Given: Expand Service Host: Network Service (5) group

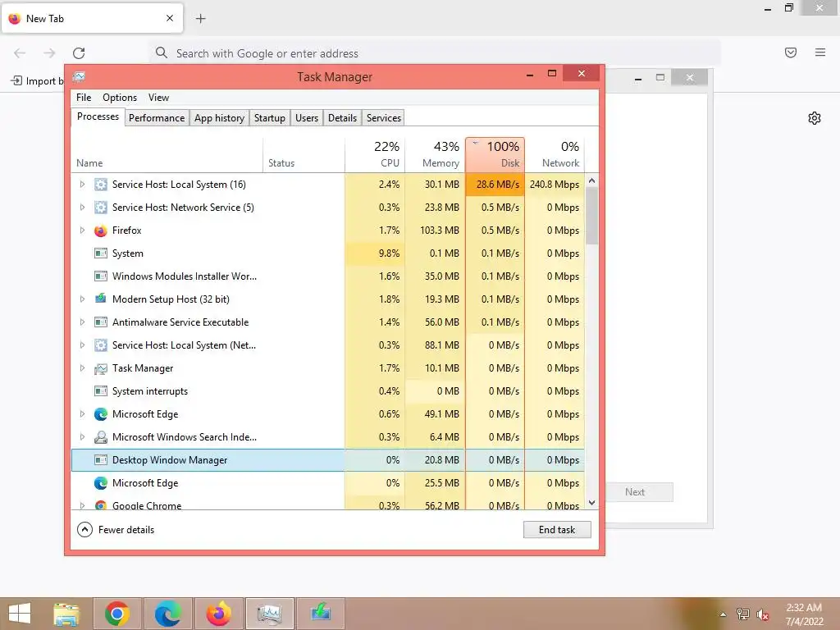Looking at the screenshot, I should tap(82, 208).
